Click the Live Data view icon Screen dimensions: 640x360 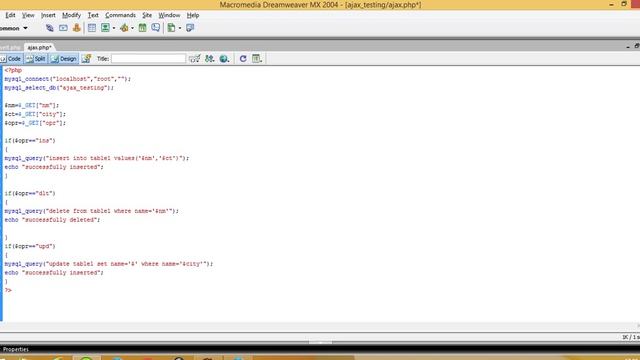click(86, 59)
